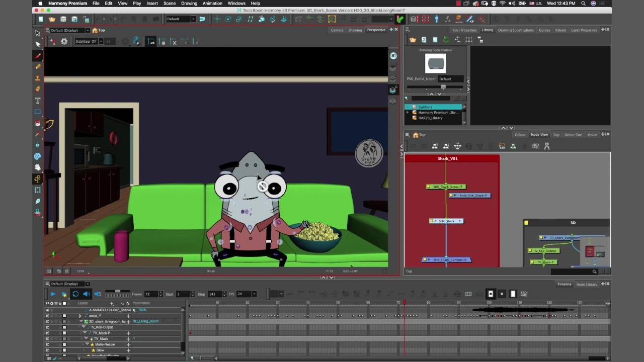
Task: Switch to the Tool Properties tab
Action: point(464,30)
